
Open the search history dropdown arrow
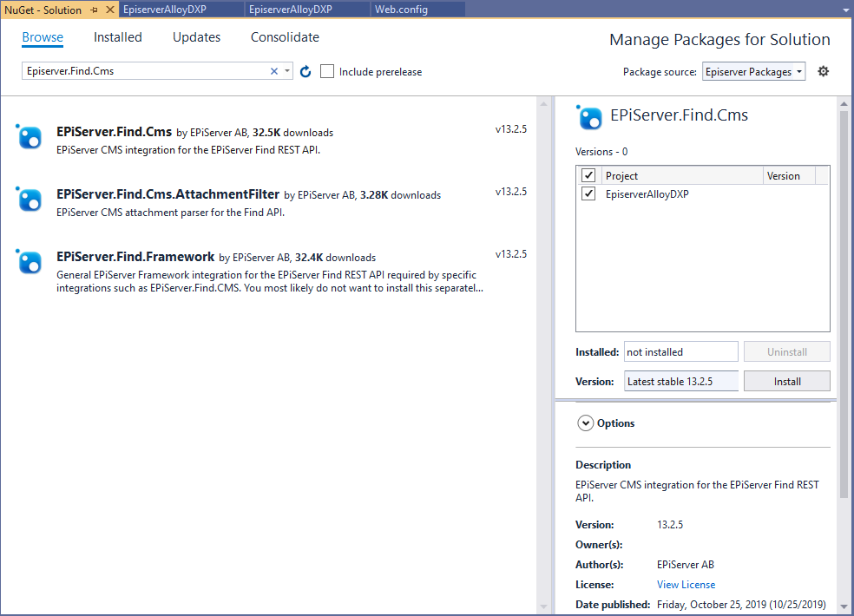(x=287, y=72)
